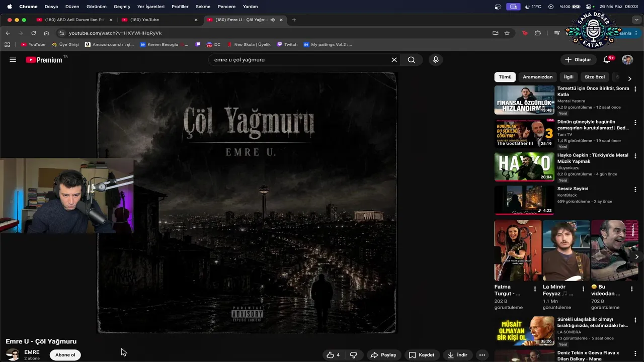Open Müsait Olmayan Bir Kişi thumbnail

point(524,331)
